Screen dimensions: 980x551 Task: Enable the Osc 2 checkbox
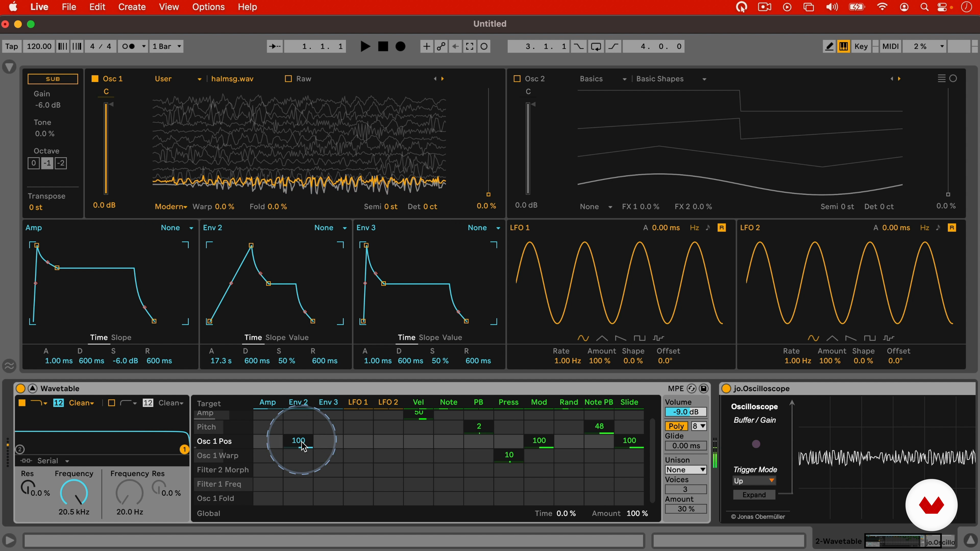pyautogui.click(x=517, y=79)
